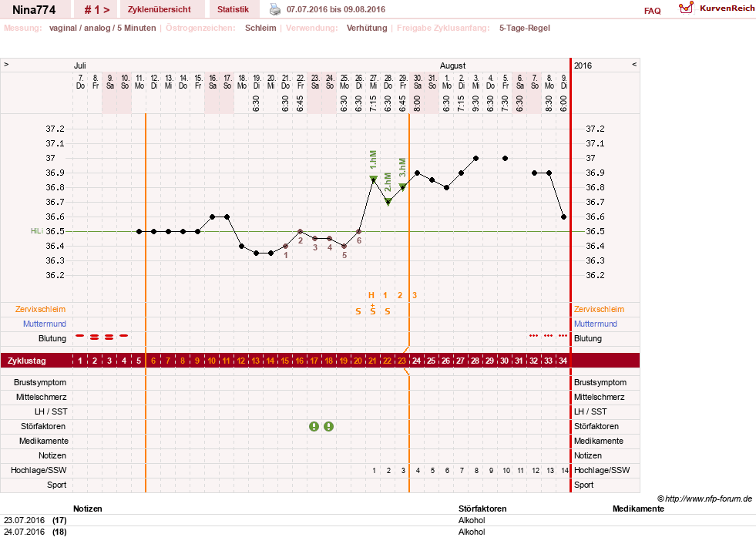Click the date range 07.07.2016 bis 09.08.2016
This screenshot has width=756, height=554.
click(335, 10)
